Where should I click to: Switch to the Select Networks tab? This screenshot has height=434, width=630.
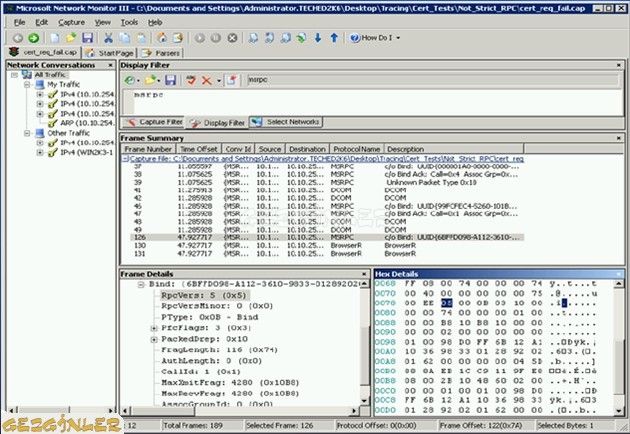click(286, 122)
